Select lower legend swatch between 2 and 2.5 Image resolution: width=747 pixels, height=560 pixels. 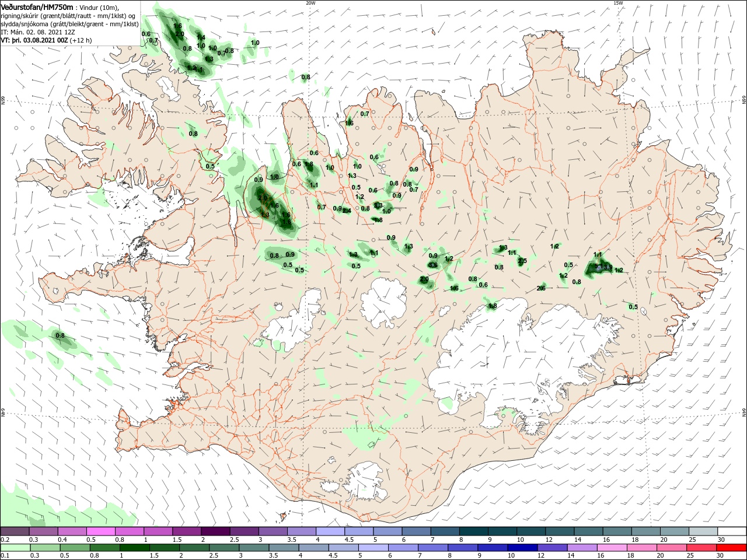pyautogui.click(x=194, y=548)
